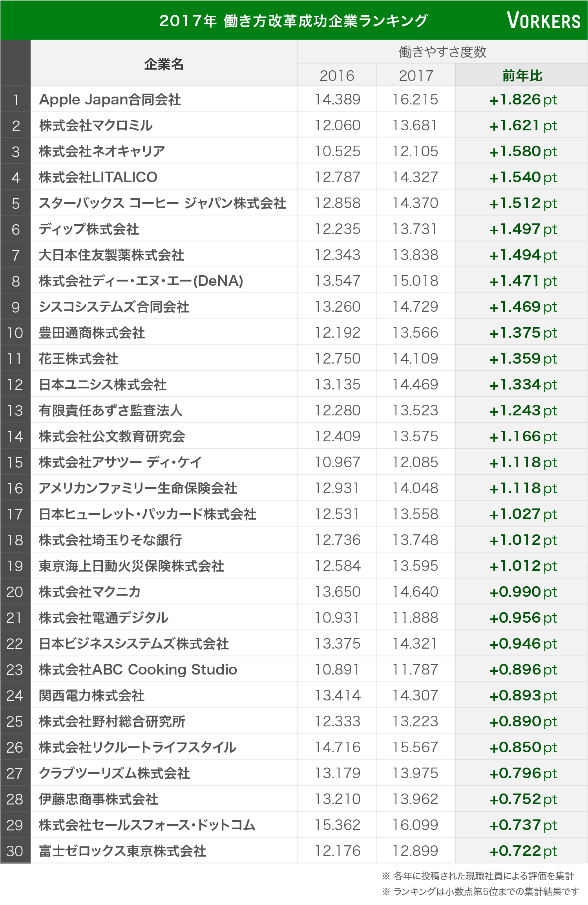
Task: Select '豊田通商株式会社' company name
Action: [92, 333]
